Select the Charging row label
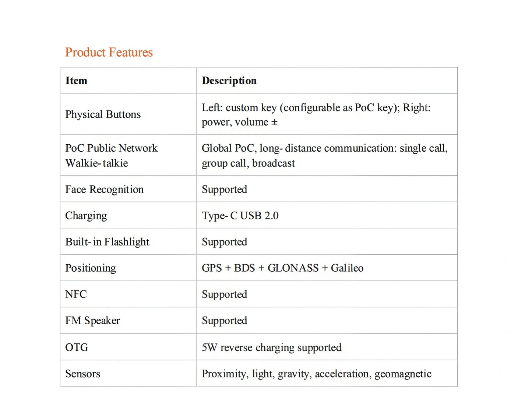 pyautogui.click(x=86, y=216)
